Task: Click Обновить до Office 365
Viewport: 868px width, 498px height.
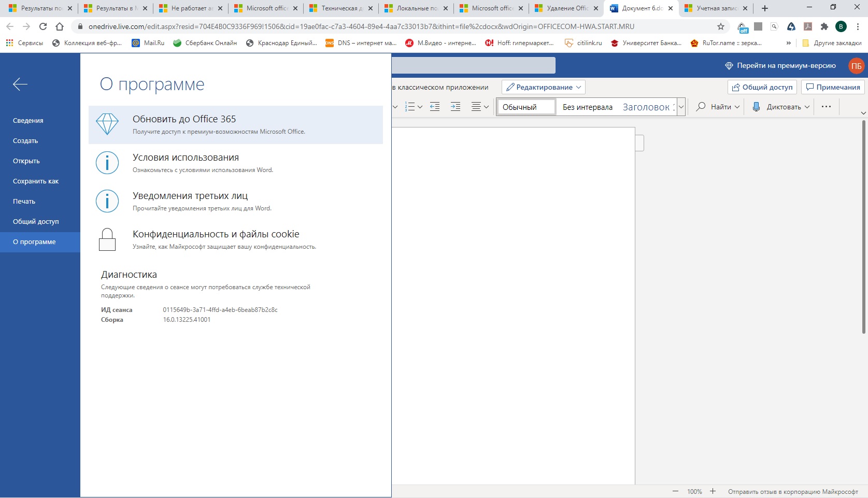Action: [236, 125]
